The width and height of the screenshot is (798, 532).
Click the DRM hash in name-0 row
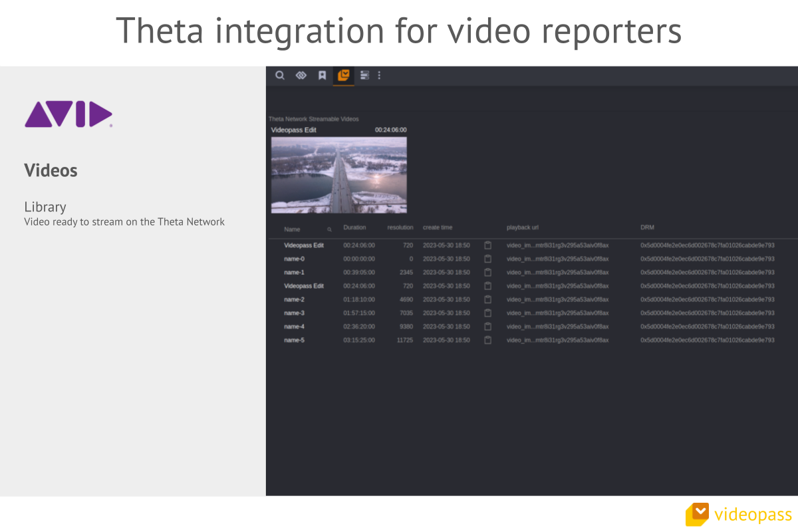point(708,259)
